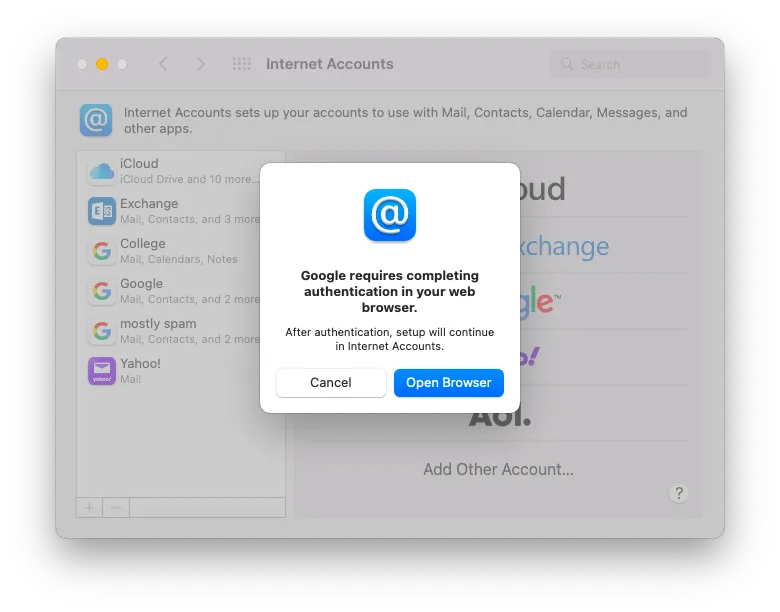The height and width of the screenshot is (612, 780).
Task: Select the iCloud account row text
Action: click(139, 164)
